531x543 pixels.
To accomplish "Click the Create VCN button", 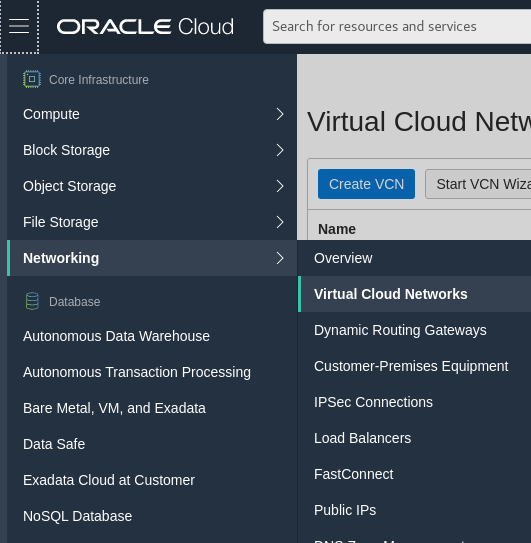I will click(x=366, y=184).
